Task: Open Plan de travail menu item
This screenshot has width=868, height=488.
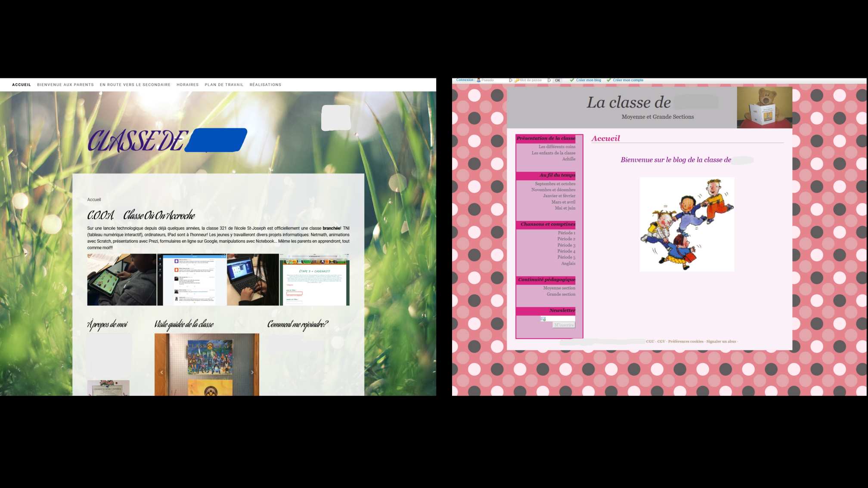Action: point(224,85)
